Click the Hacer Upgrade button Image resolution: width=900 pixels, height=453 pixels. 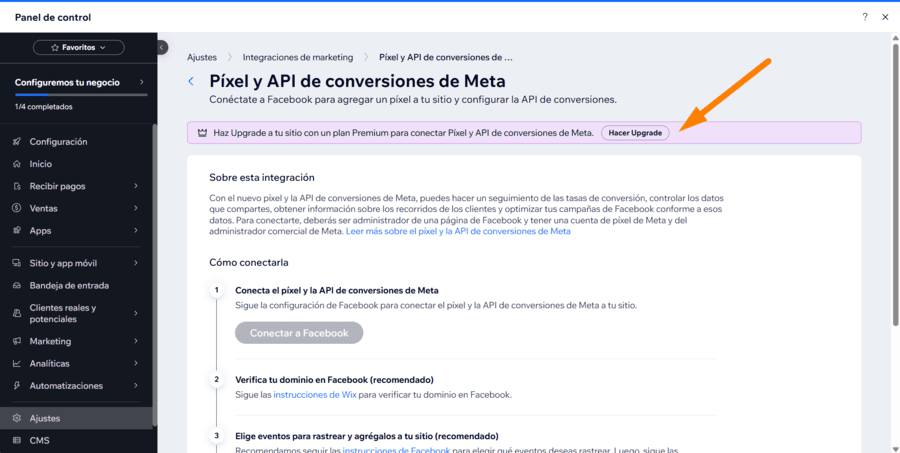point(635,133)
